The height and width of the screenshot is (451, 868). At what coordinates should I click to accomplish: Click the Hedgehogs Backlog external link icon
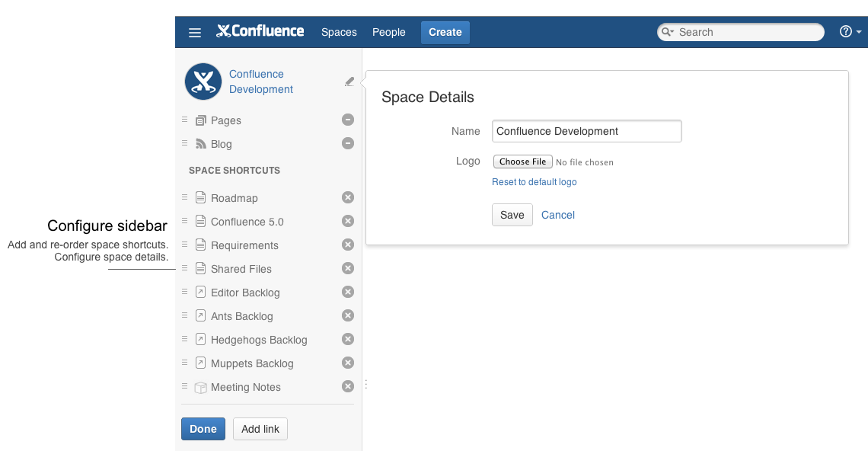click(x=201, y=339)
